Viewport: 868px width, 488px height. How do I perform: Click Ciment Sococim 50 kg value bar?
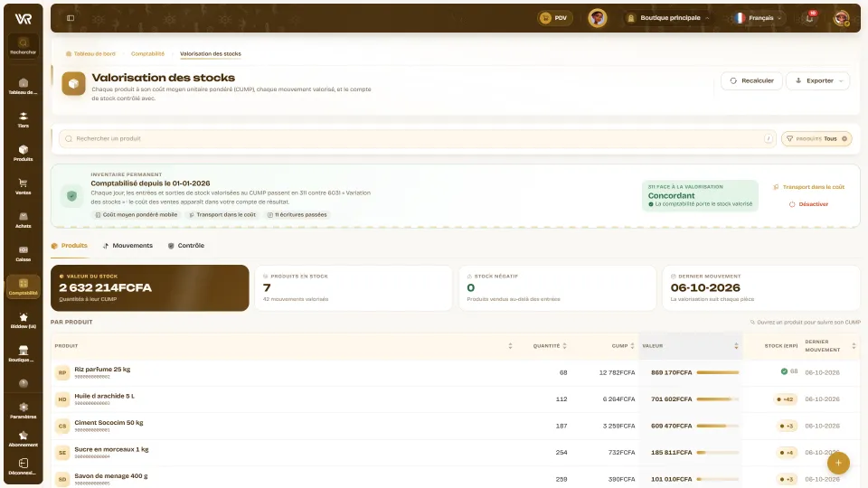(717, 426)
